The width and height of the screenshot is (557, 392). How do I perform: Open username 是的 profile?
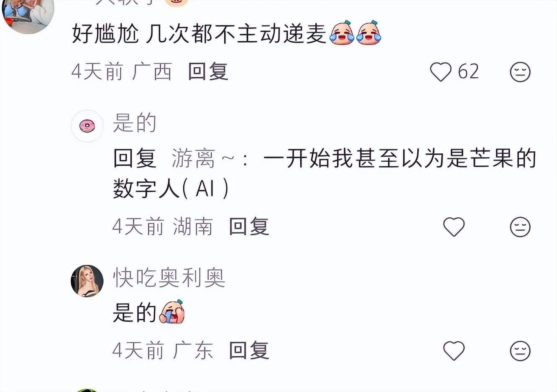(134, 123)
